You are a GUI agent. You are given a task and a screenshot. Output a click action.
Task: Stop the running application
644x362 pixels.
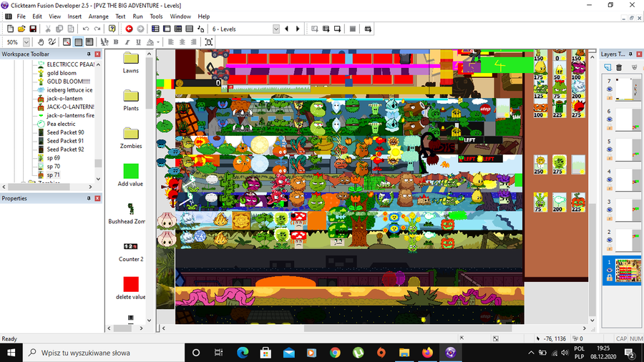pyautogui.click(x=352, y=29)
